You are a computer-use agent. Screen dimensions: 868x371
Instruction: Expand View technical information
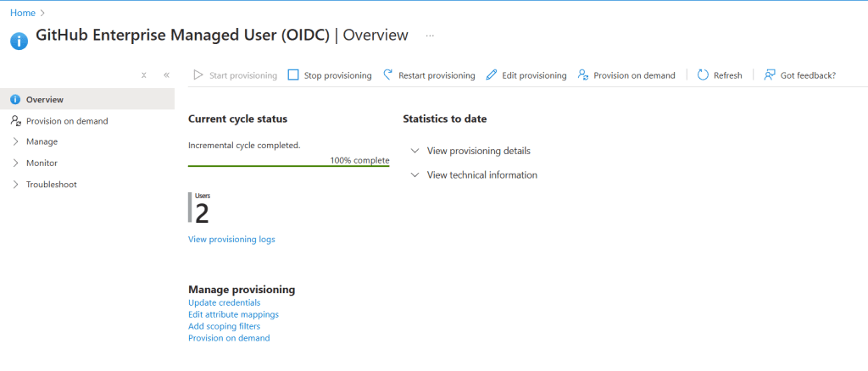pos(415,175)
